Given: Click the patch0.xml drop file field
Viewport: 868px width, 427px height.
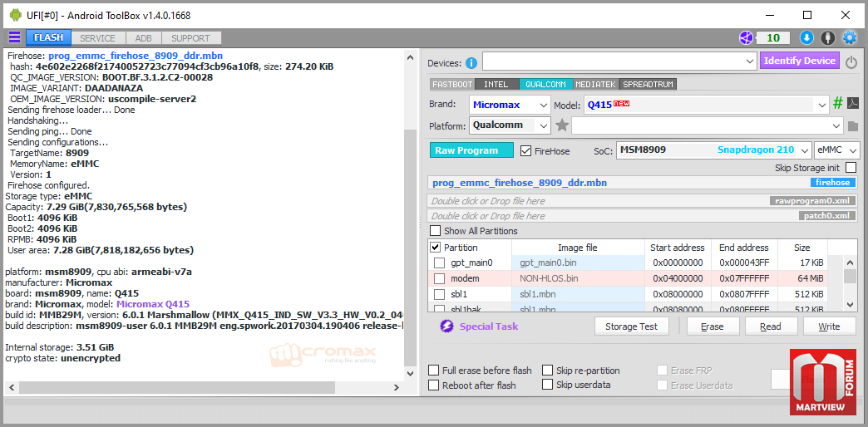Looking at the screenshot, I should (643, 216).
